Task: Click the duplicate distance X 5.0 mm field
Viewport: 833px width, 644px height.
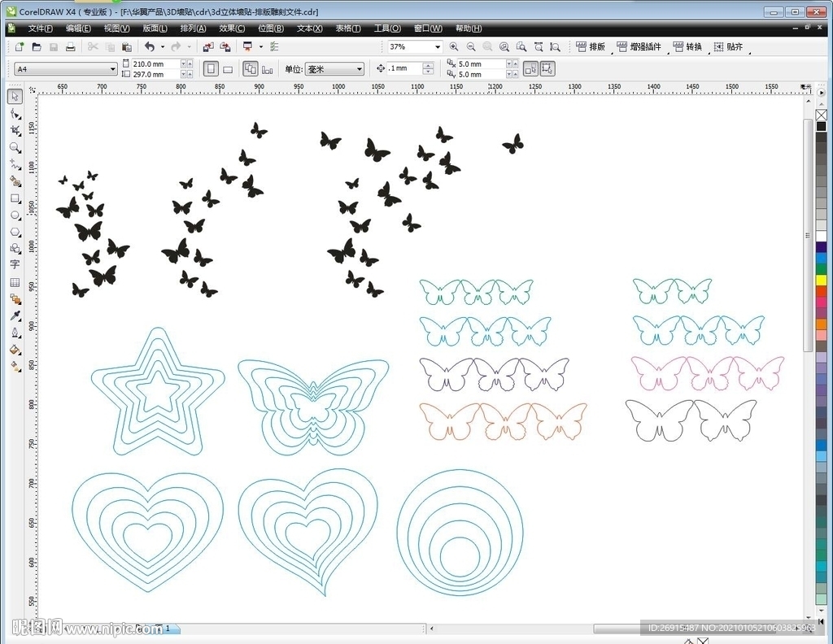Action: pos(481,63)
